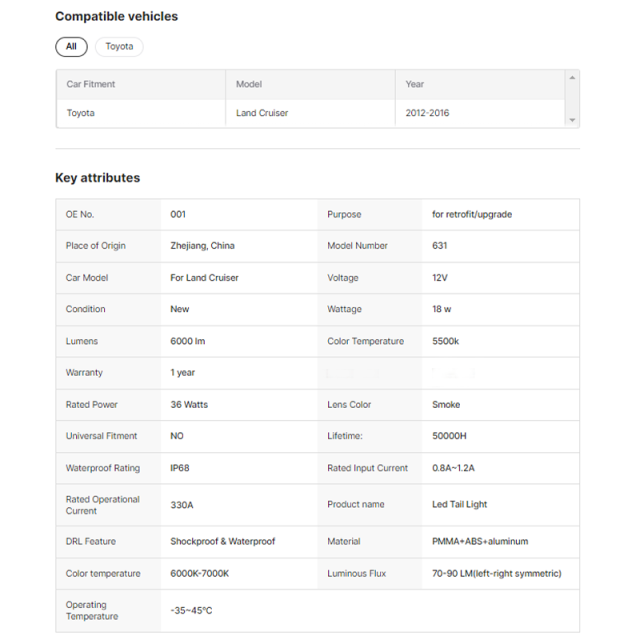This screenshot has width=640, height=640.
Task: Click the PMMA+ABS+aluminum material value
Action: tap(480, 542)
